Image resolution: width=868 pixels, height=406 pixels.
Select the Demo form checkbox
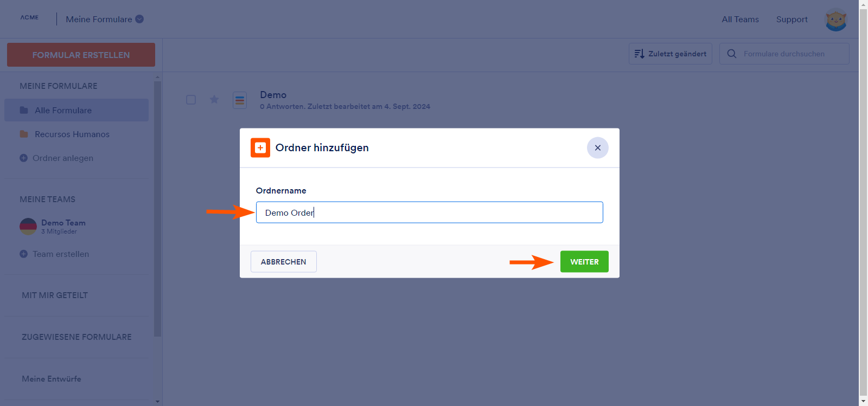coord(191,100)
